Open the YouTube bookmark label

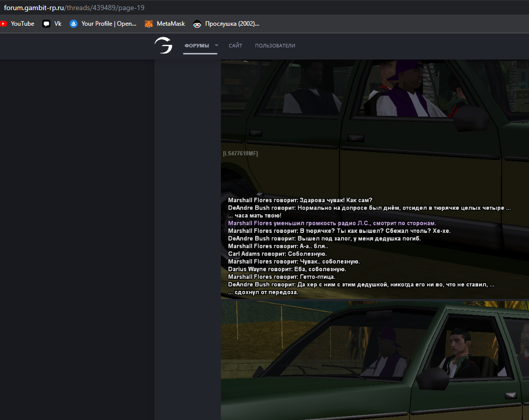pyautogui.click(x=23, y=24)
